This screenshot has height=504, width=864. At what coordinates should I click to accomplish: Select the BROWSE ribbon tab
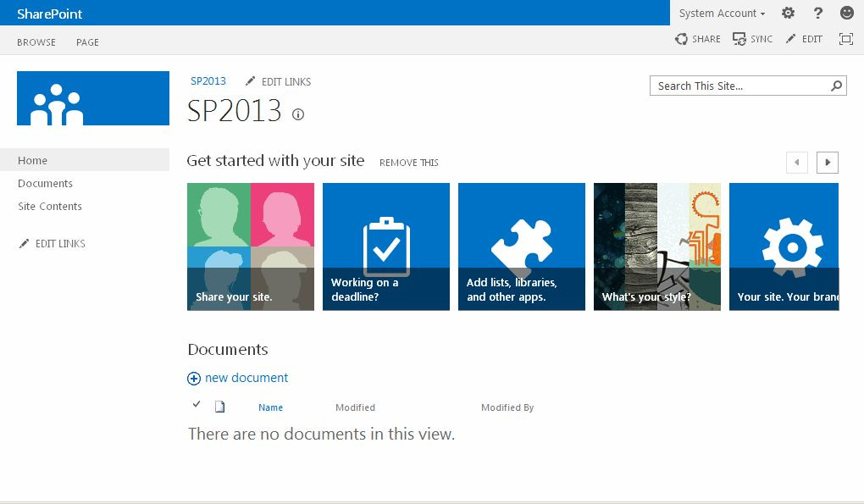coord(36,42)
